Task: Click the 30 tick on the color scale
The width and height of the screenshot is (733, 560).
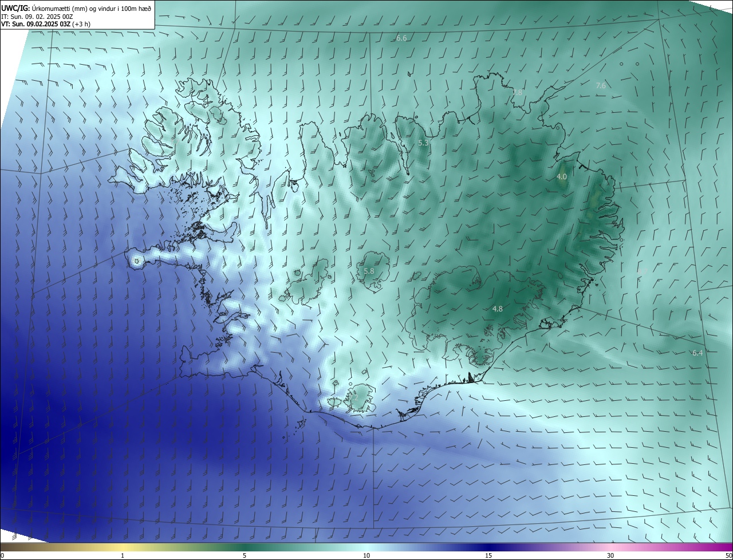Action: [x=610, y=556]
